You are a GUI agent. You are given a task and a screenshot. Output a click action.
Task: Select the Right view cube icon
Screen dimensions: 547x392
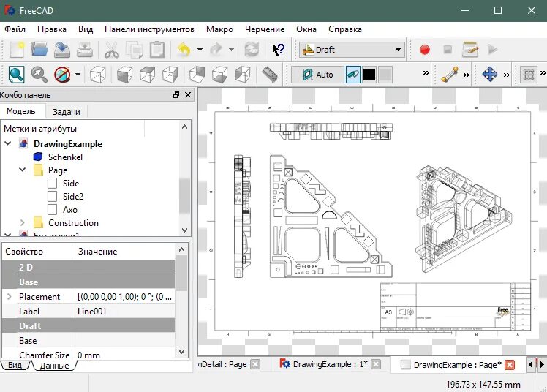tap(170, 75)
